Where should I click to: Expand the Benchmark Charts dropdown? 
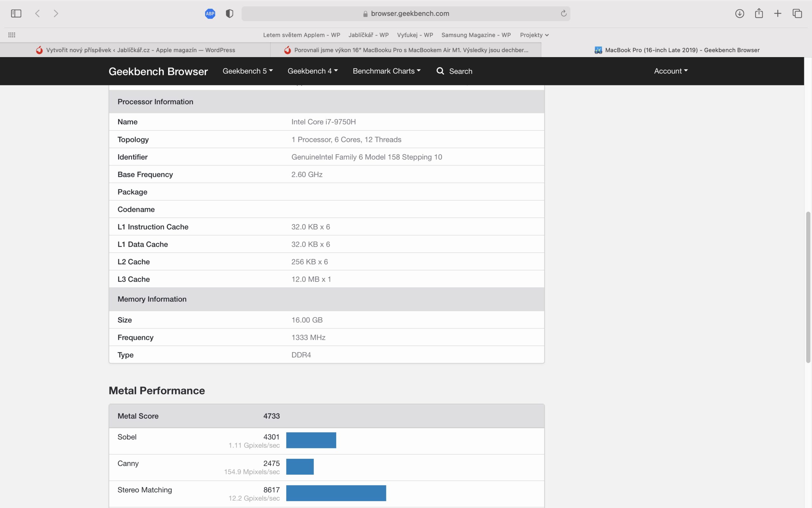pyautogui.click(x=387, y=71)
